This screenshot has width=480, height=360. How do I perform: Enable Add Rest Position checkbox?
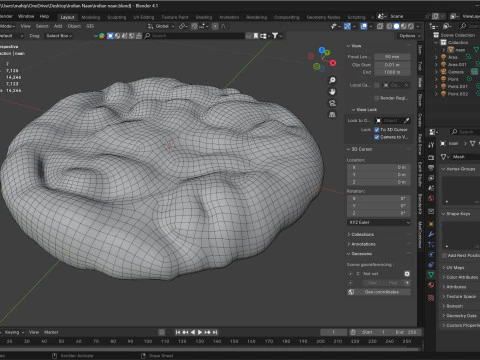coord(444,255)
